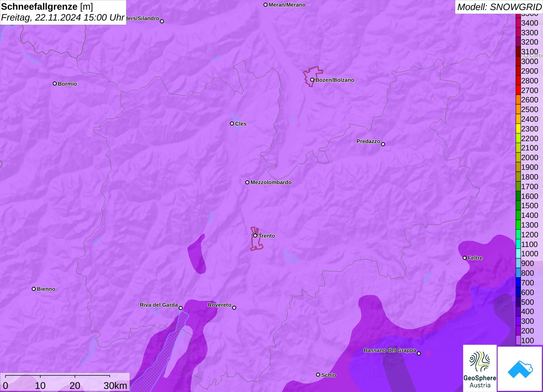The image size is (543, 392).
Task: Click the 500 legend value label
Action: click(x=527, y=302)
